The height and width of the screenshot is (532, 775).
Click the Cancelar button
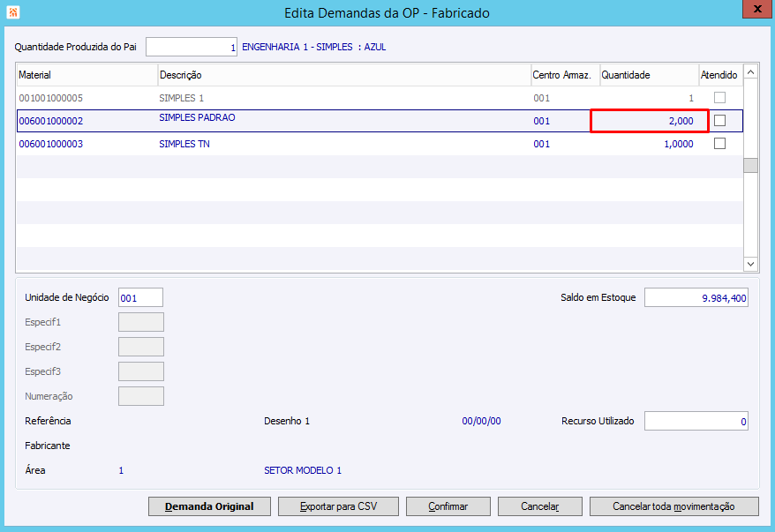click(x=539, y=506)
